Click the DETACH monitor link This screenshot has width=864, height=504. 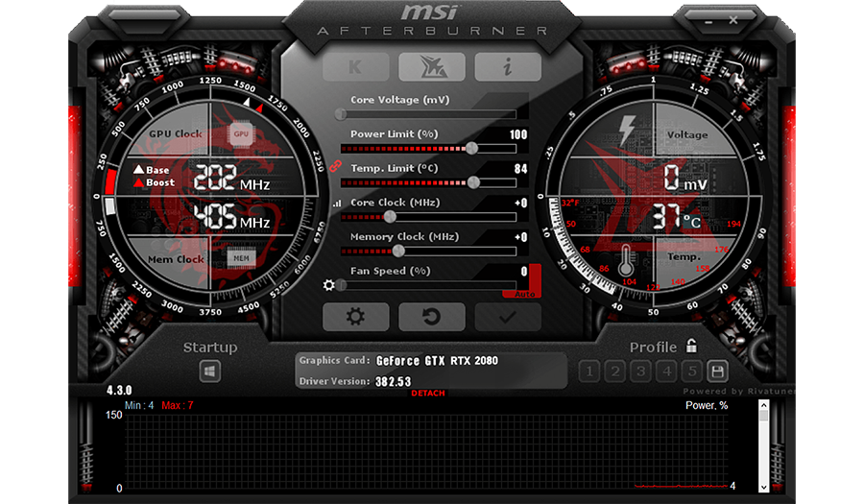[x=428, y=394]
